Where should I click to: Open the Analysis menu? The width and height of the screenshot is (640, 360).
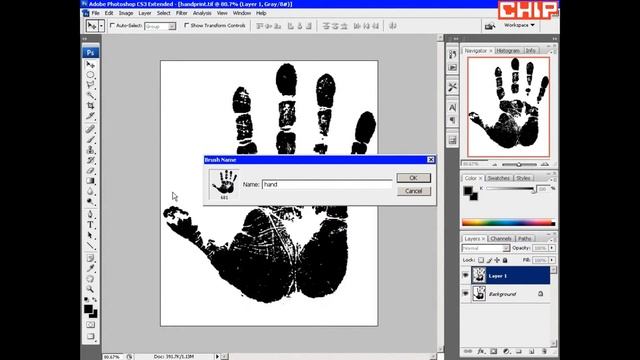point(202,13)
